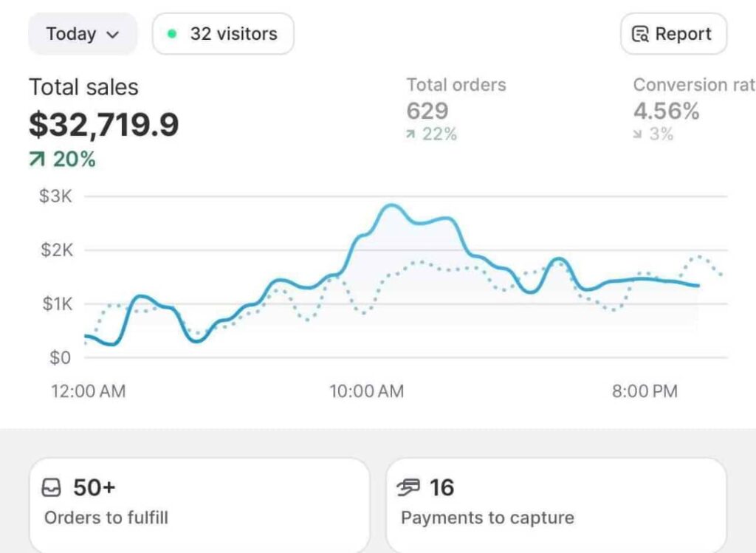Open the Today date range dropdown
The height and width of the screenshot is (553, 756).
(x=81, y=33)
